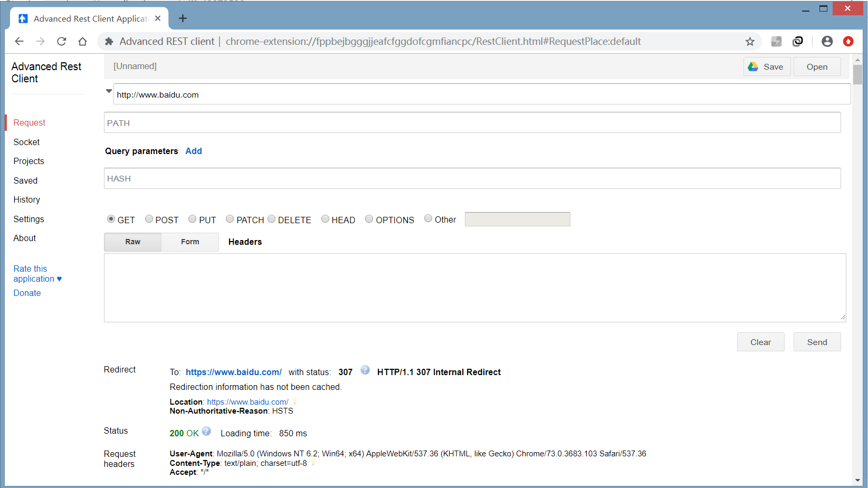Open the Saved requests section
This screenshot has width=868, height=488.
[26, 180]
